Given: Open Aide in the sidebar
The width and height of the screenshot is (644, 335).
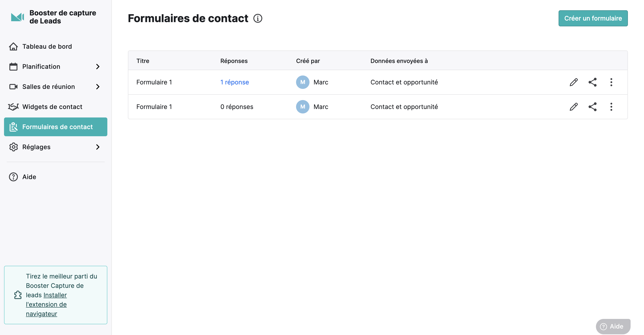Looking at the screenshot, I should [x=55, y=177].
